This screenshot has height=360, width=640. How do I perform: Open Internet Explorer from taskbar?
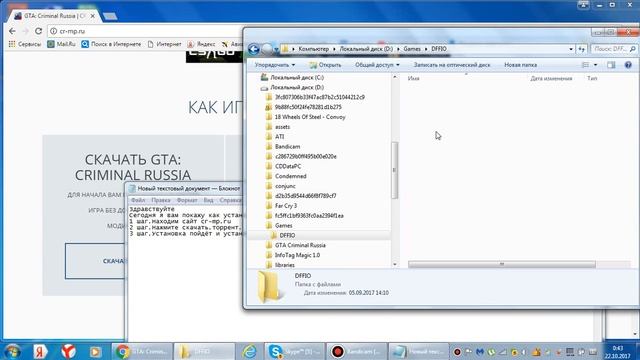pyautogui.click(x=249, y=351)
